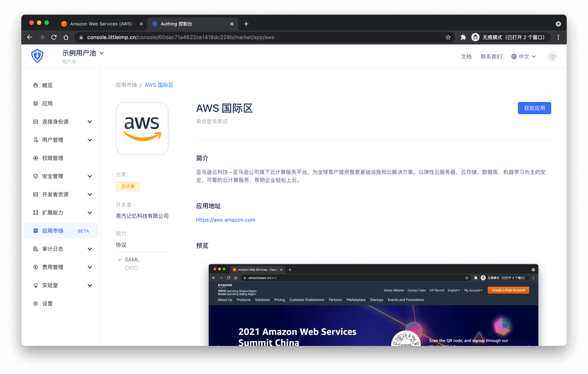Reload the page
The image size is (588, 374).
[54, 37]
